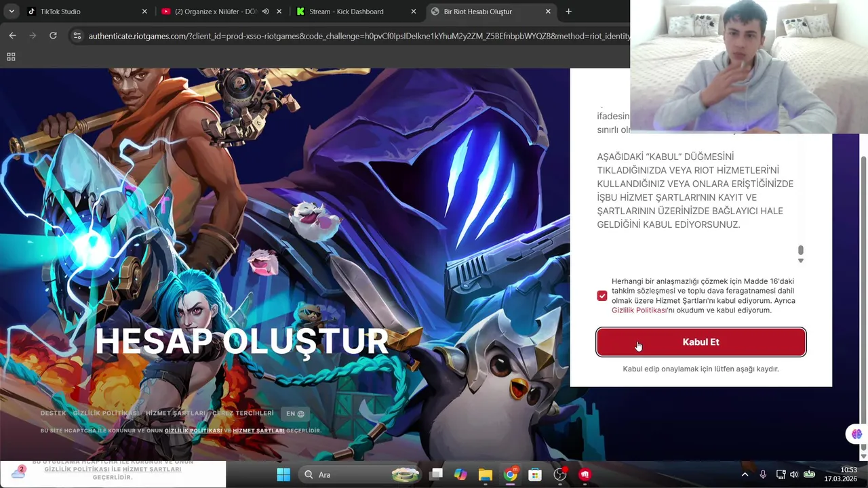Open the round app with red badge

560,474
